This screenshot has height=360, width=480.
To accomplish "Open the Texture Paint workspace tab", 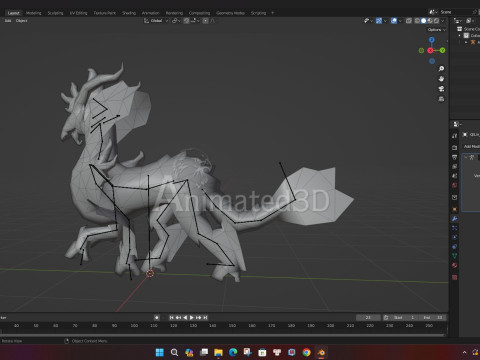I will coord(104,13).
